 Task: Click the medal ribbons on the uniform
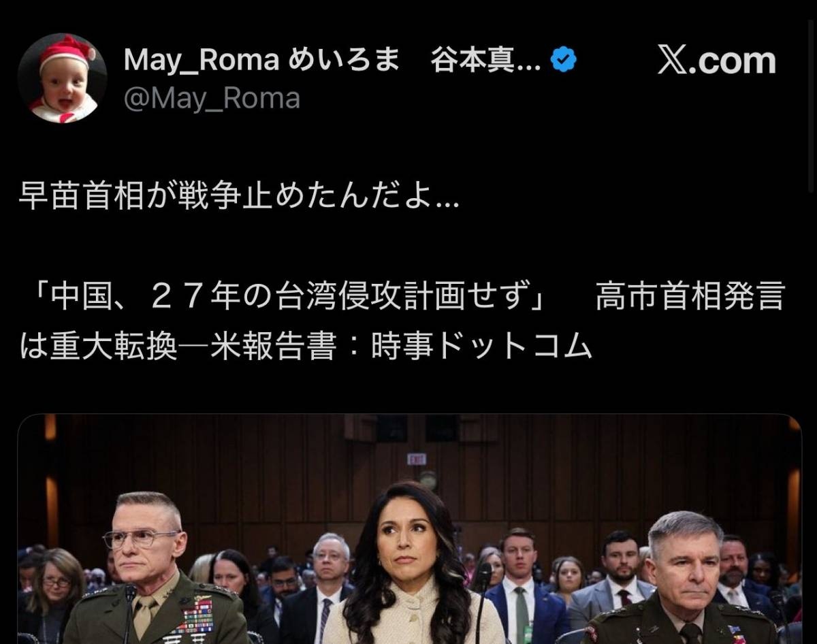(198, 619)
